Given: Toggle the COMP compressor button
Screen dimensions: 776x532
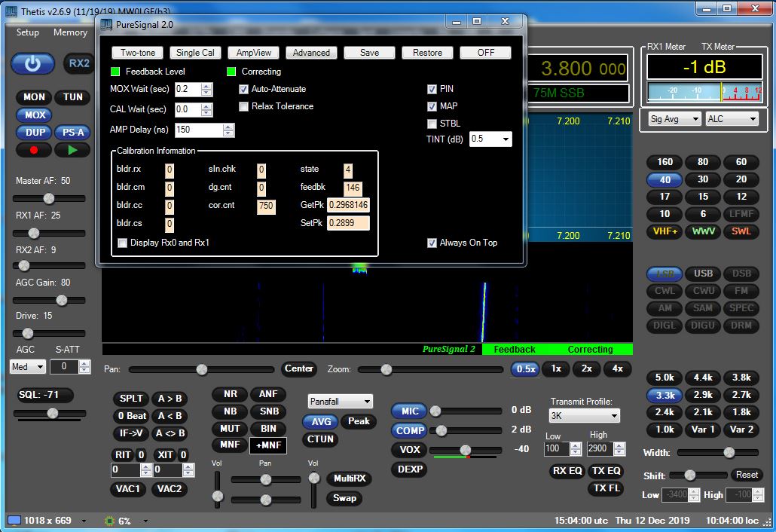Looking at the screenshot, I should coord(409,430).
